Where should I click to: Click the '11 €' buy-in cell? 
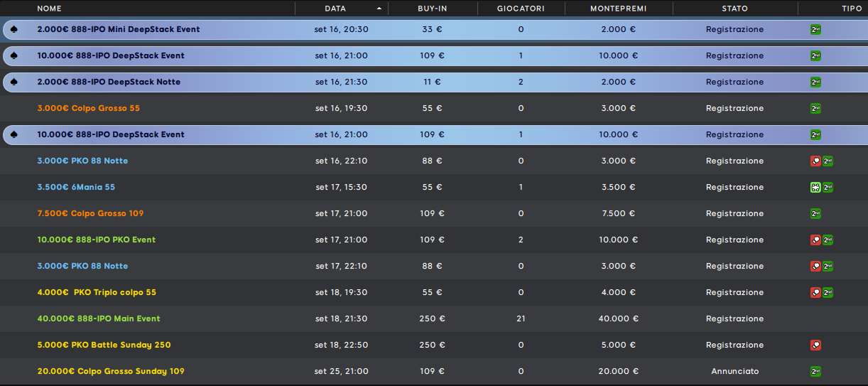tap(432, 82)
